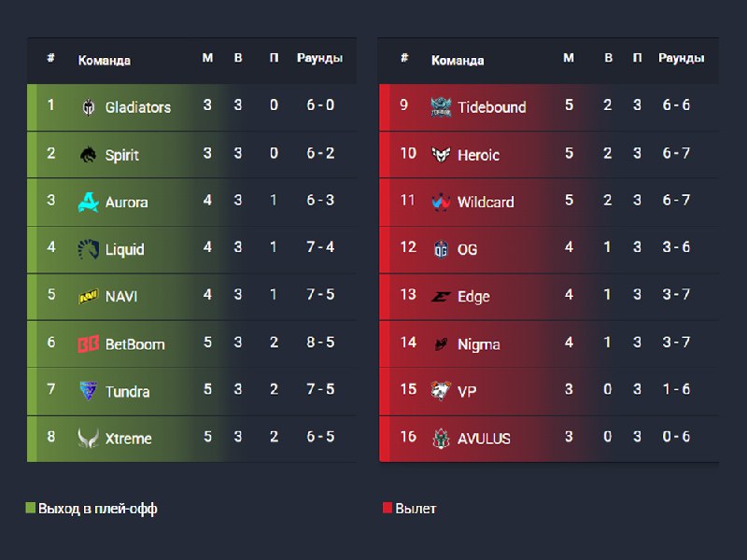The height and width of the screenshot is (560, 747).
Task: Click the BetBoom red logo
Action: pyautogui.click(x=88, y=343)
